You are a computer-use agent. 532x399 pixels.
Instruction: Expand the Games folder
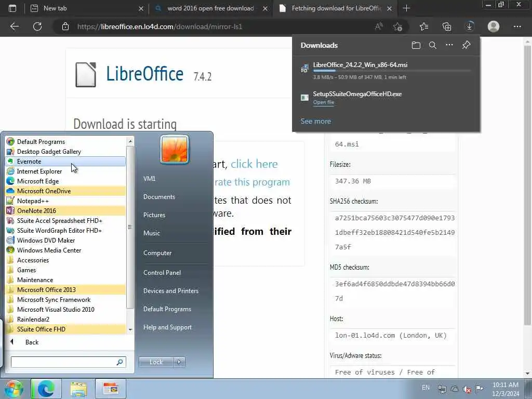pos(65,270)
